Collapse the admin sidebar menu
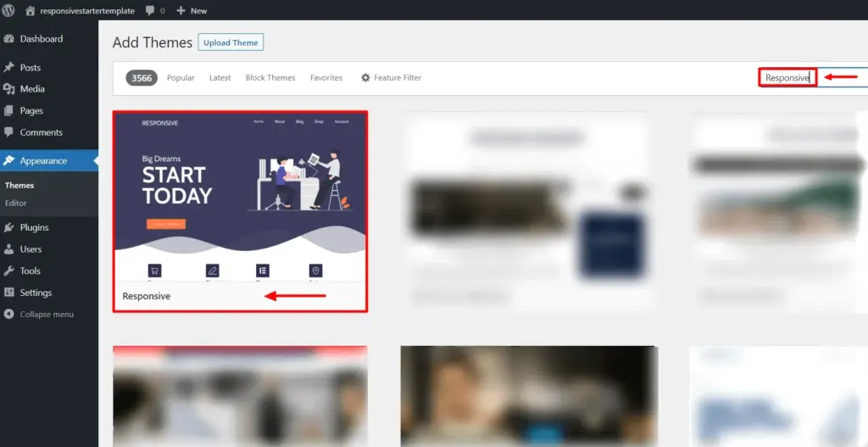 point(46,315)
